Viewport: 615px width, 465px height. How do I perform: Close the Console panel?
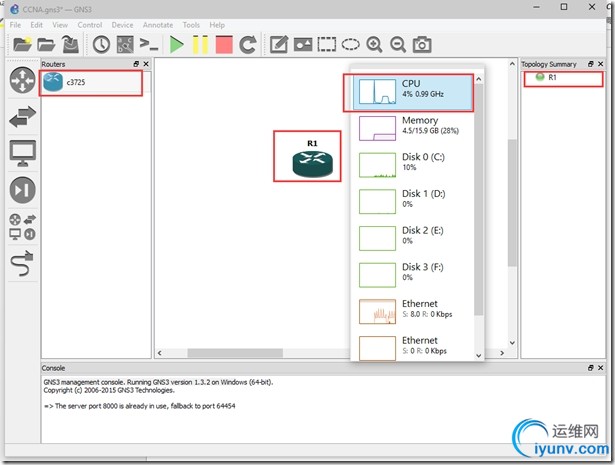pyautogui.click(x=600, y=368)
